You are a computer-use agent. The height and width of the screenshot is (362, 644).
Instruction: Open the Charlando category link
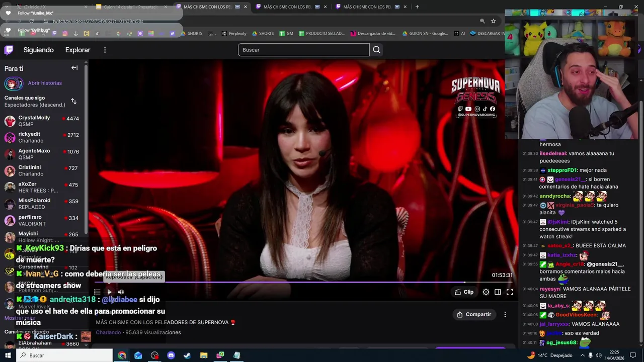[108, 332]
